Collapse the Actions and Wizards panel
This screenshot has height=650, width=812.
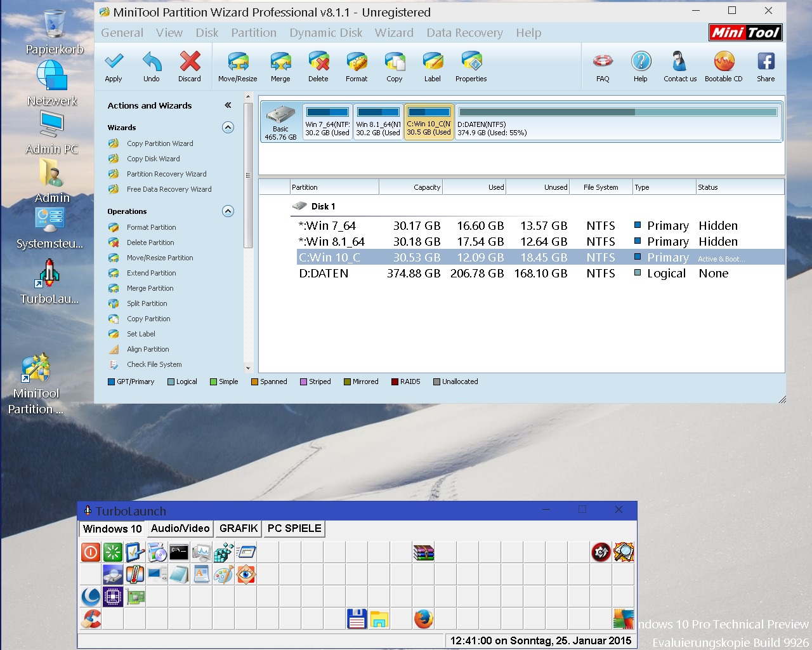[x=228, y=105]
